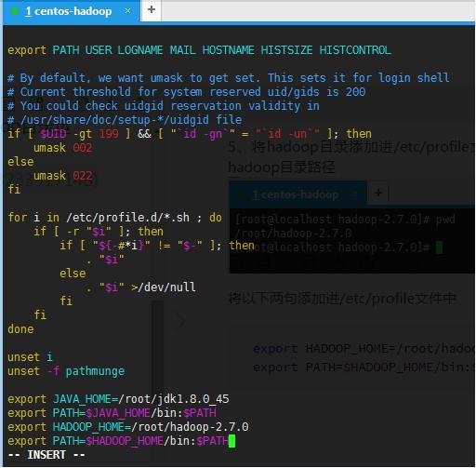This screenshot has height=468, width=476.
Task: Click the green block cursor after $PATH
Action: 231,441
